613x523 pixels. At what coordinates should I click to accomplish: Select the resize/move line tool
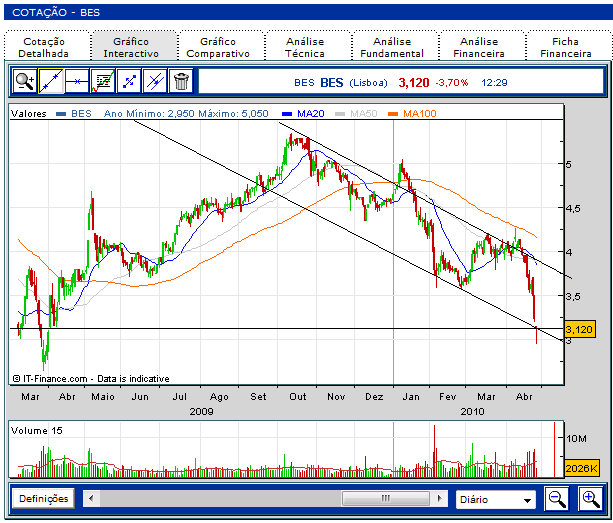129,81
